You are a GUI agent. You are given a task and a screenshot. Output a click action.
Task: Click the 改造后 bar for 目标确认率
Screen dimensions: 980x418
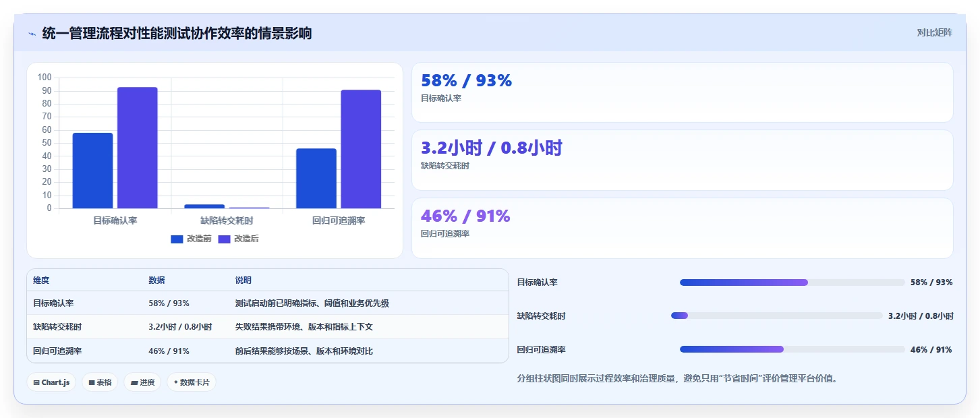point(137,148)
